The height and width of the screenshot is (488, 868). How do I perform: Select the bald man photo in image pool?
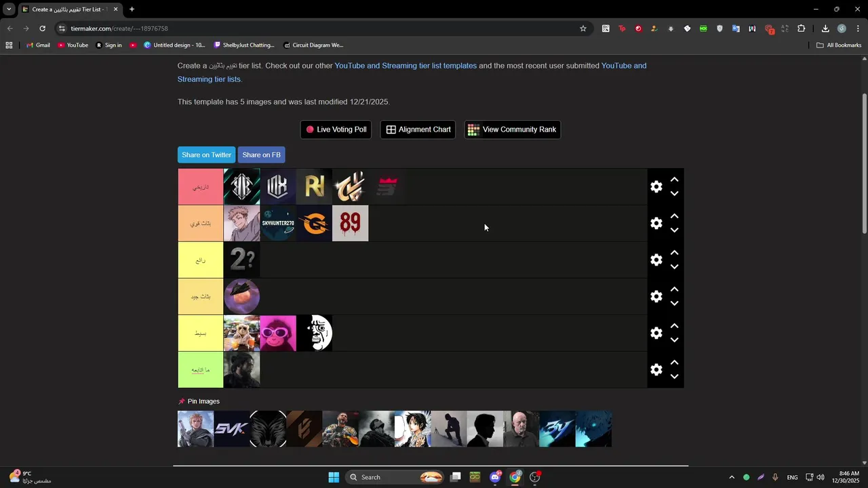[521, 429]
